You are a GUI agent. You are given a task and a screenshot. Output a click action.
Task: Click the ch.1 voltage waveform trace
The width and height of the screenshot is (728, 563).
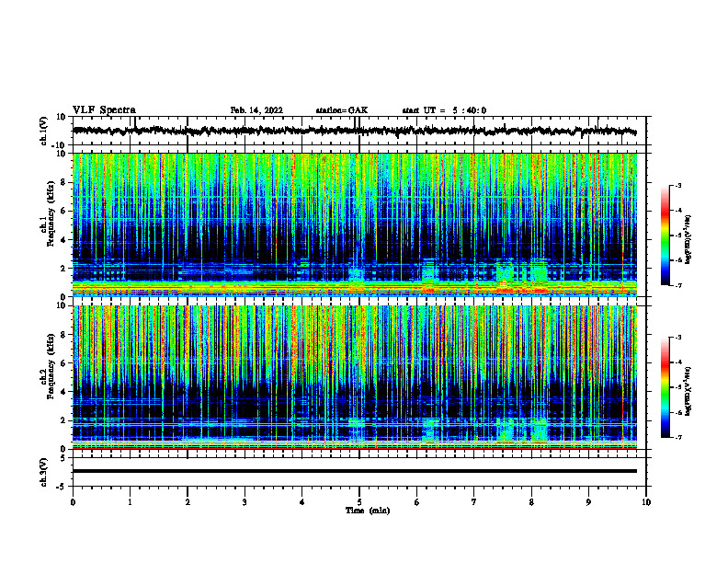tap(354, 131)
